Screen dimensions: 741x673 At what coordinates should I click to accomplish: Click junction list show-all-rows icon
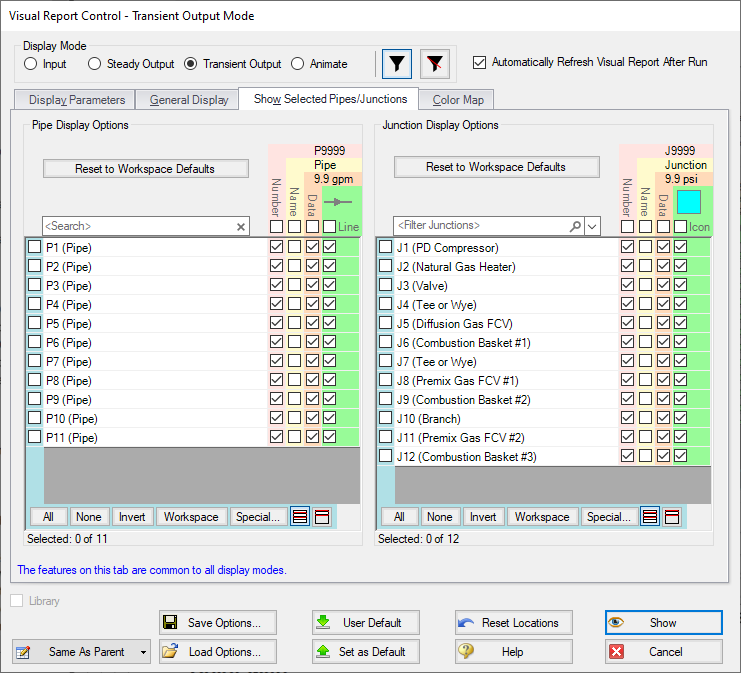(650, 517)
